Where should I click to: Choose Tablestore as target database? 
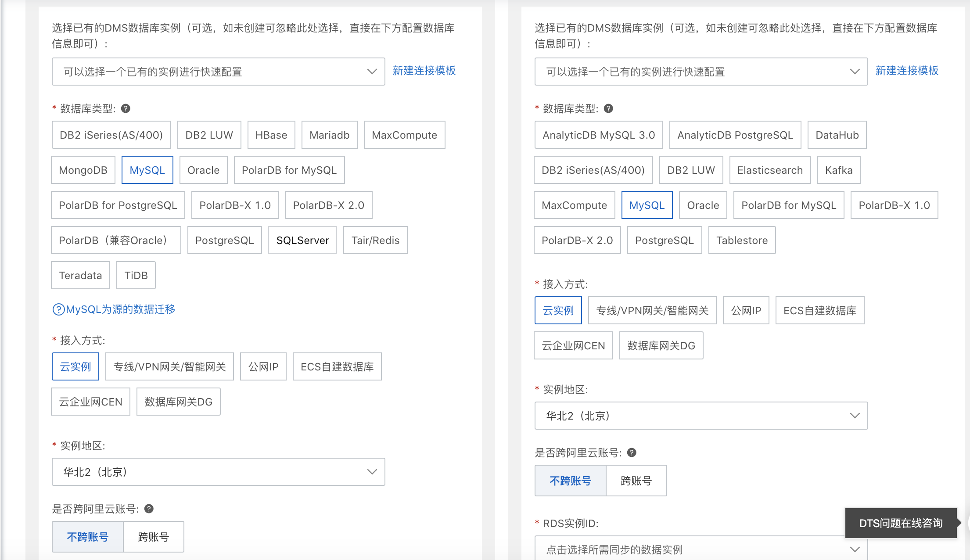(x=742, y=240)
